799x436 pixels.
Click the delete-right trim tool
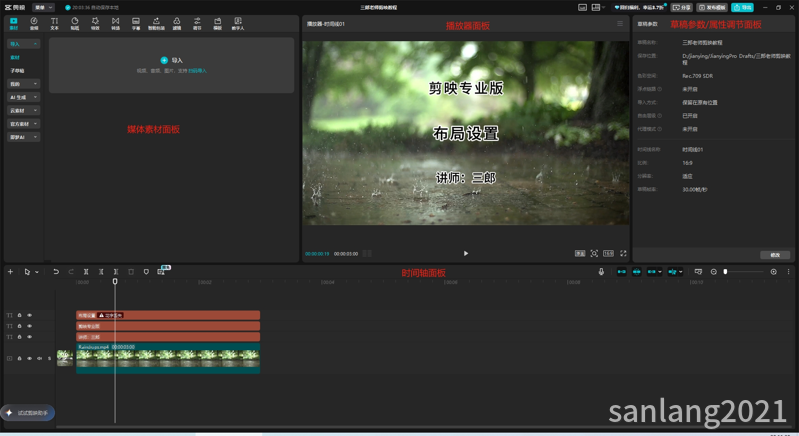pos(116,271)
